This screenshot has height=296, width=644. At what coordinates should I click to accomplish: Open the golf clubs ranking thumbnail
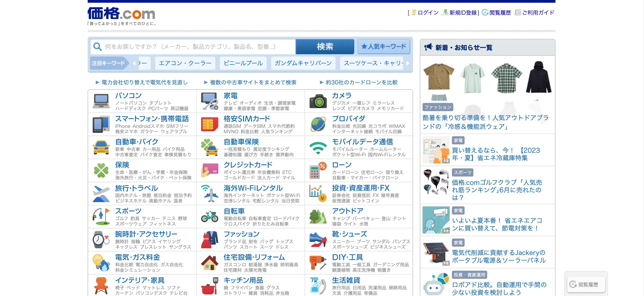pyautogui.click(x=436, y=182)
